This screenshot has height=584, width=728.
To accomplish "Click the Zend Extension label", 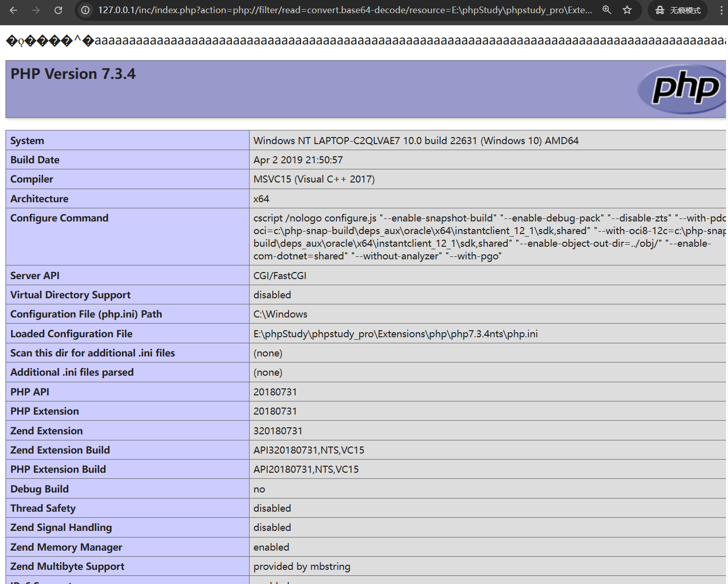I will (x=46, y=431).
